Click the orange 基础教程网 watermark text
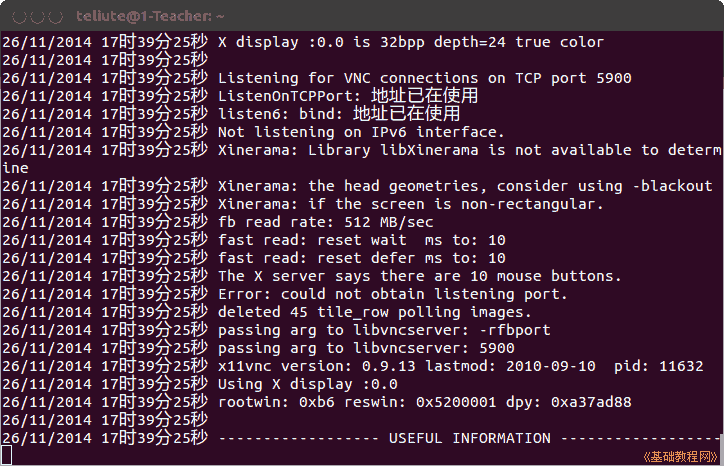This screenshot has width=724, height=466. [x=681, y=457]
